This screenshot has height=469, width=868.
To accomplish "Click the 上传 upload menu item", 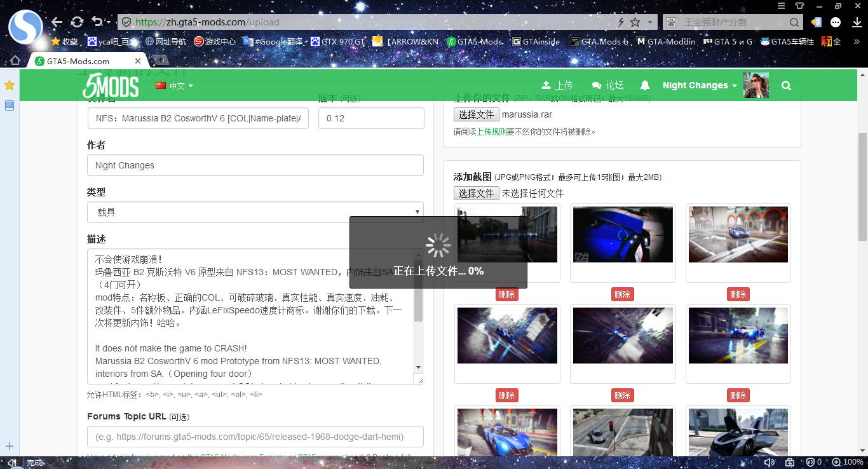I will pos(557,86).
